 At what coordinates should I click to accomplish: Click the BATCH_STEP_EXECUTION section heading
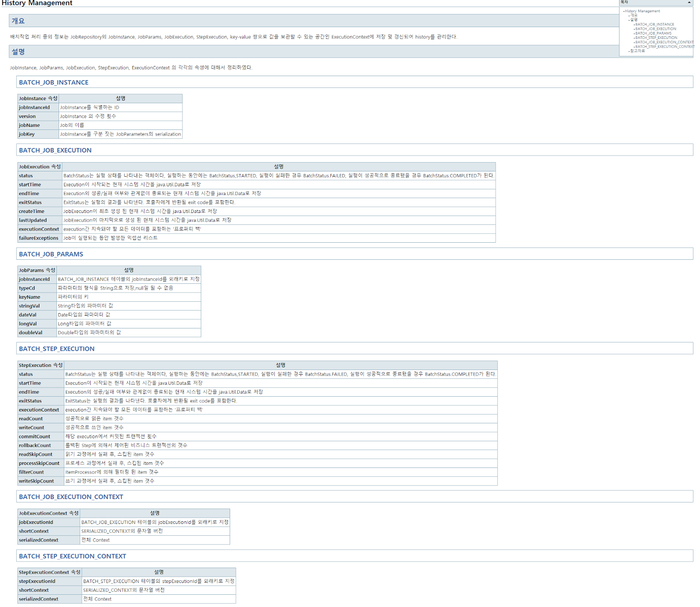pyautogui.click(x=56, y=349)
